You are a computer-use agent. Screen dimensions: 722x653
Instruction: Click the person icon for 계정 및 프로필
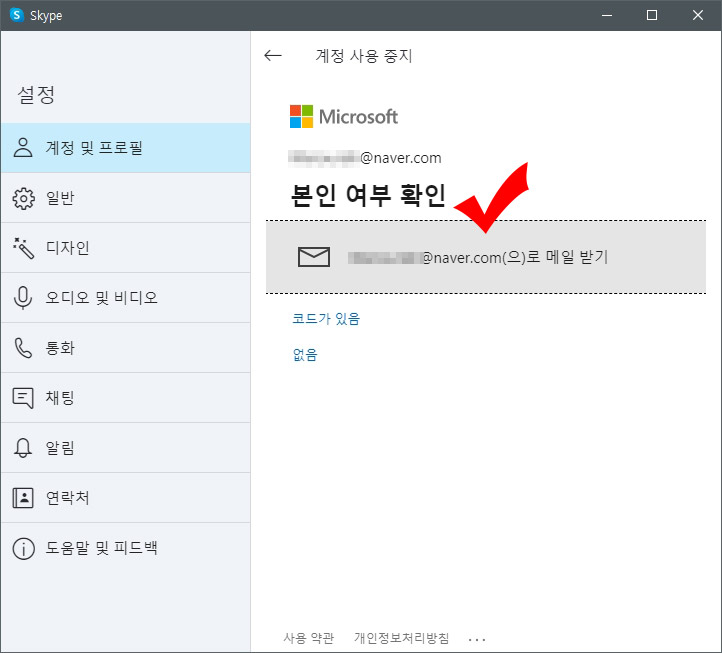pyautogui.click(x=23, y=148)
